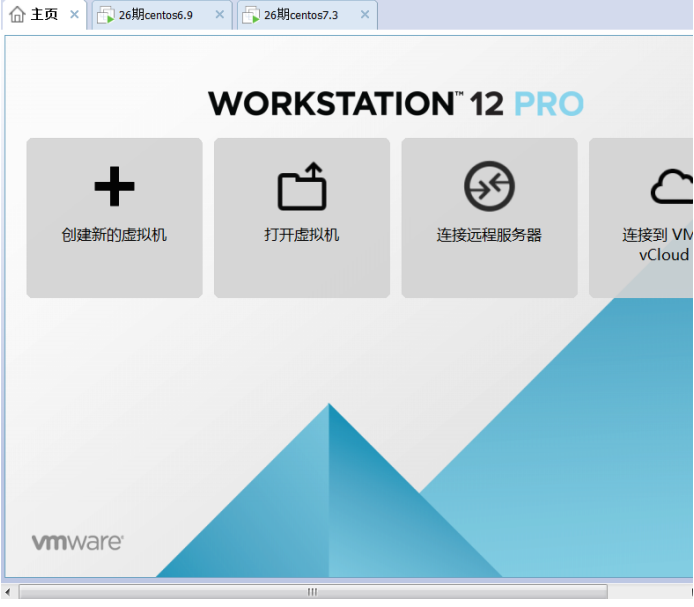694x607 pixels.
Task: Close the 主页 tab
Action: (74, 15)
